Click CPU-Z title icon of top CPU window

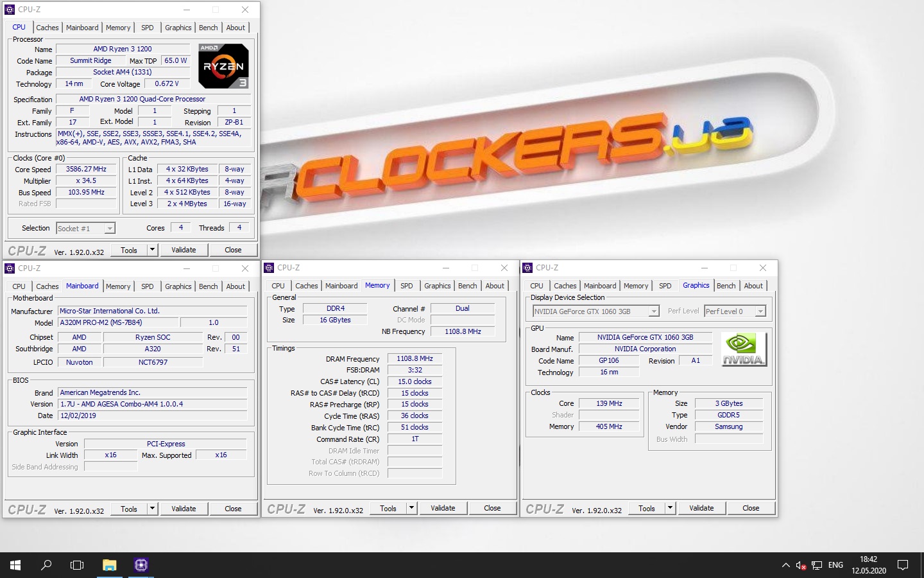(x=10, y=10)
